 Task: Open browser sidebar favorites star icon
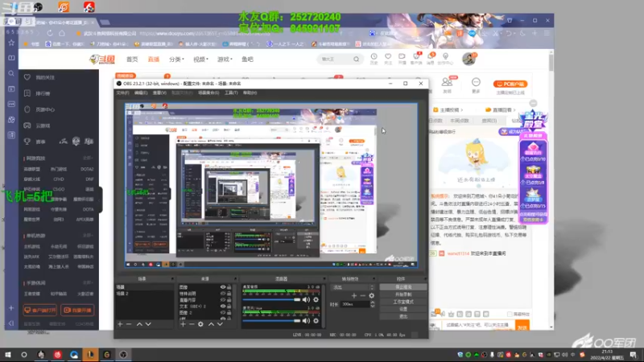point(11,43)
